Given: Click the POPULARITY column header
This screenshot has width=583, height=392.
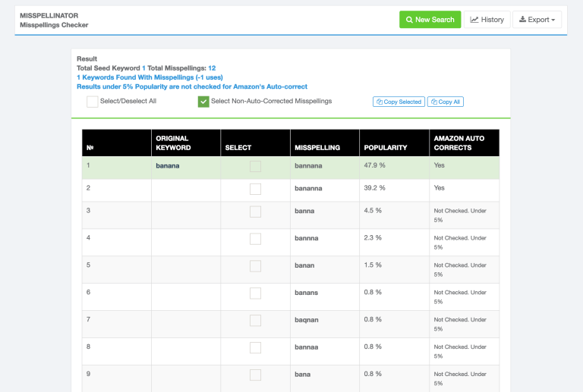Looking at the screenshot, I should click(394, 143).
